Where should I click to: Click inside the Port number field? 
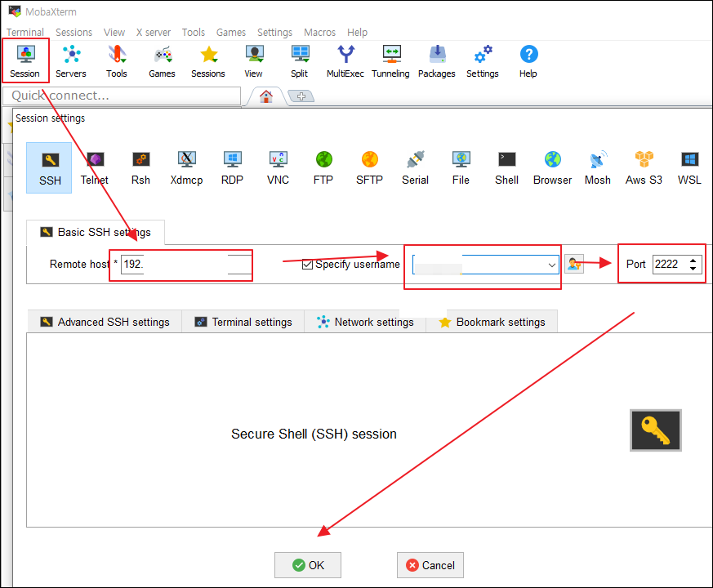click(x=671, y=265)
